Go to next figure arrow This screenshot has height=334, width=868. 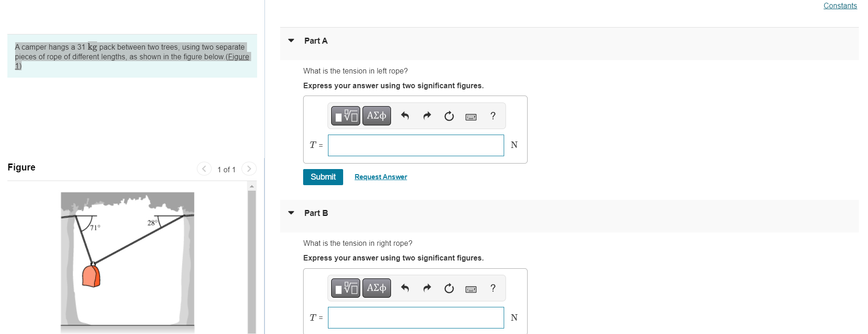click(249, 169)
